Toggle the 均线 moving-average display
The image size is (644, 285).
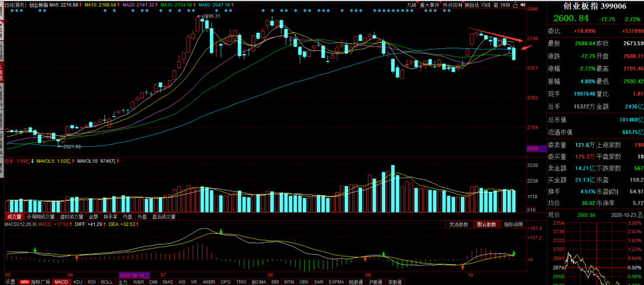click(x=486, y=5)
